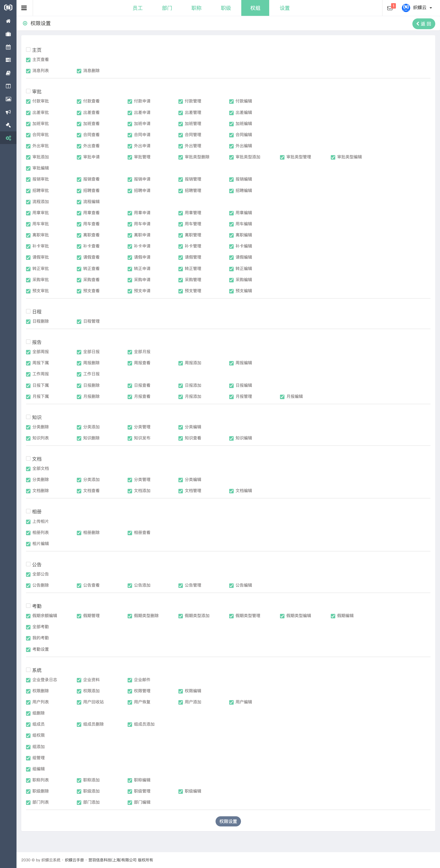Switch to the 员工 tab
This screenshot has width=440, height=868.
(138, 8)
